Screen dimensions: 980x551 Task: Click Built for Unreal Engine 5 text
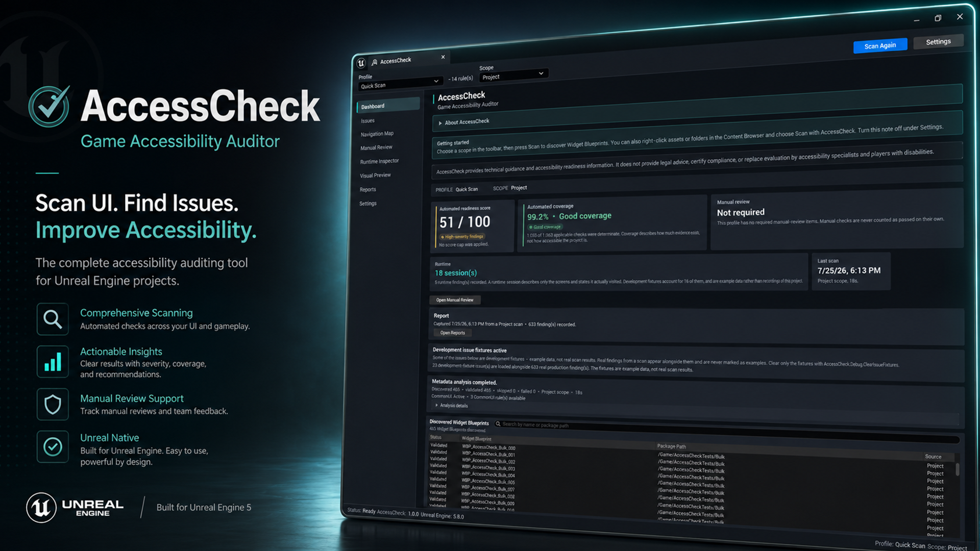coord(204,507)
